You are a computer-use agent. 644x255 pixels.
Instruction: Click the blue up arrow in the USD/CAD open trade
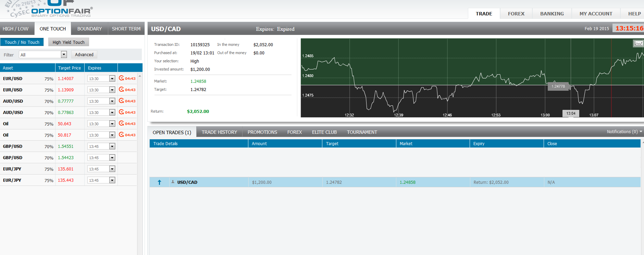pos(159,182)
